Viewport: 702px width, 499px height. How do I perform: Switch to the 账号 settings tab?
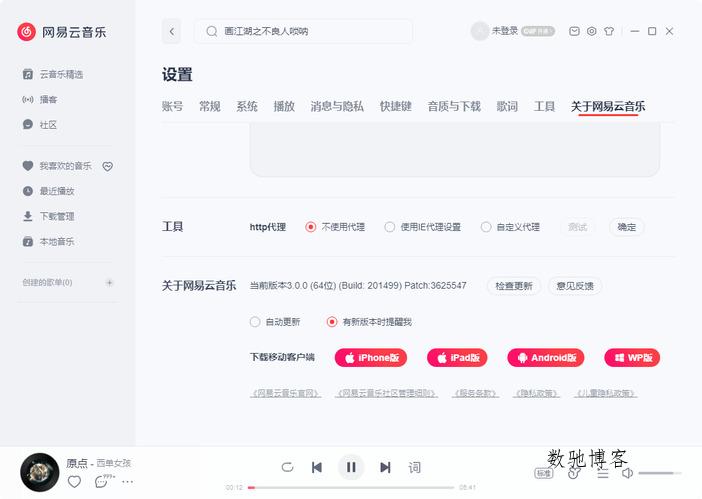point(172,107)
